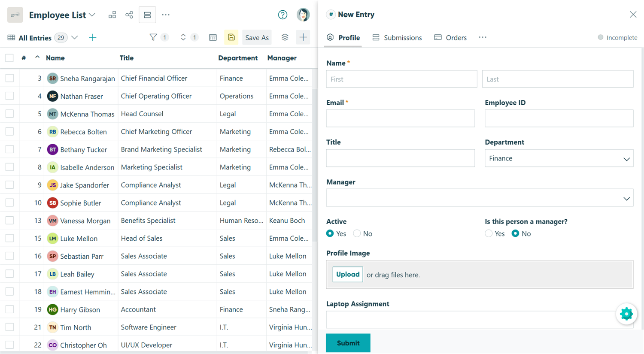Click the plus icon next to All Entries
This screenshot has width=644, height=354.
(x=92, y=38)
